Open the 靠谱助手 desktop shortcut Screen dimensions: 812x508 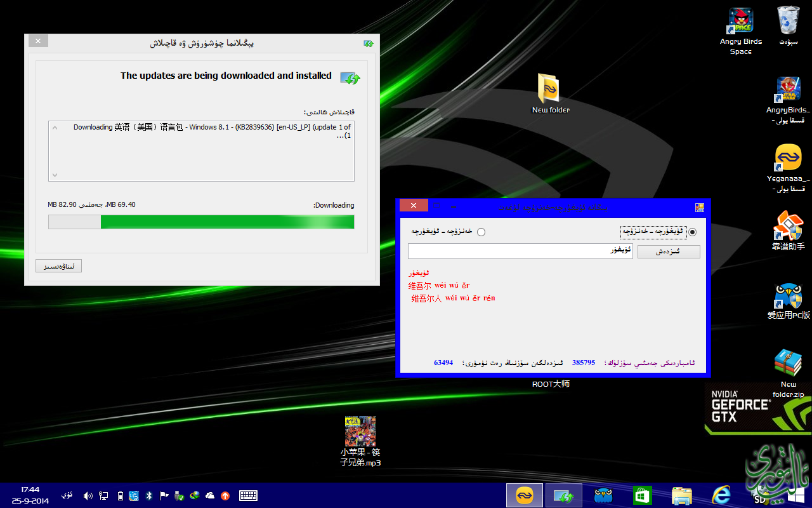click(x=788, y=231)
